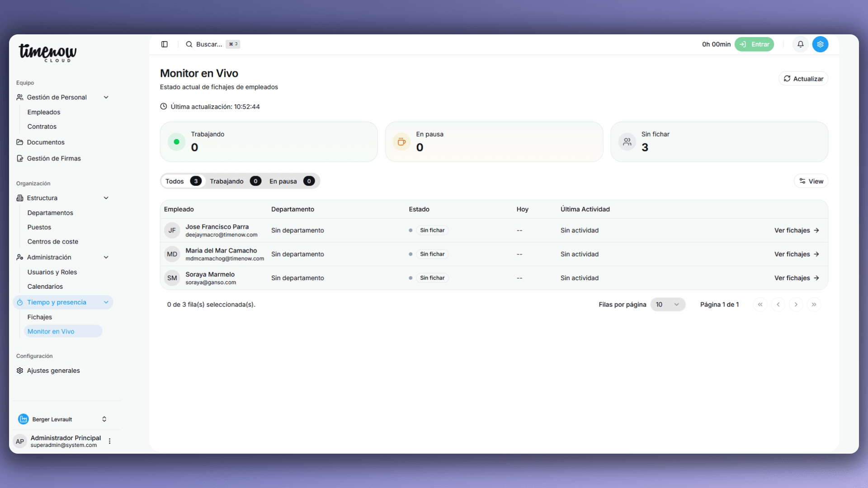The height and width of the screenshot is (488, 868).
Task: Click the Gestión de Firmas icon
Action: [20, 159]
